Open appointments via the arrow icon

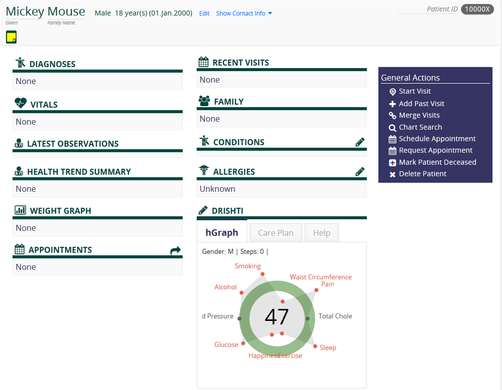pyautogui.click(x=175, y=250)
